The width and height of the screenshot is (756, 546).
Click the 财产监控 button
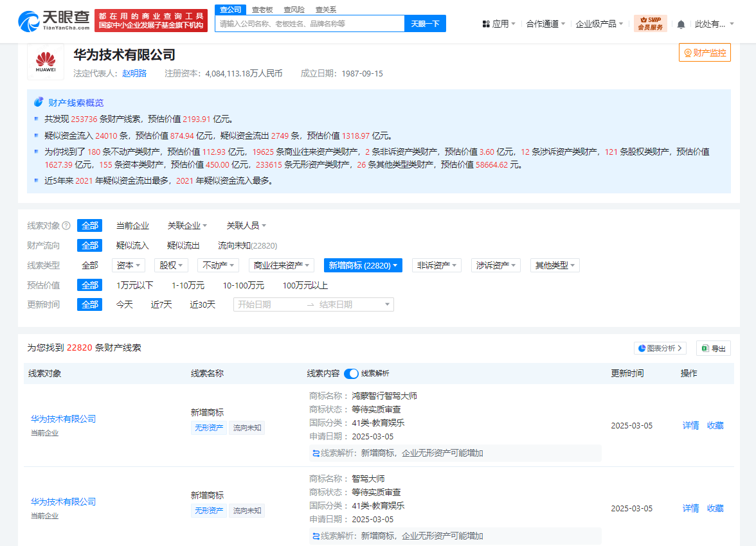pos(705,53)
